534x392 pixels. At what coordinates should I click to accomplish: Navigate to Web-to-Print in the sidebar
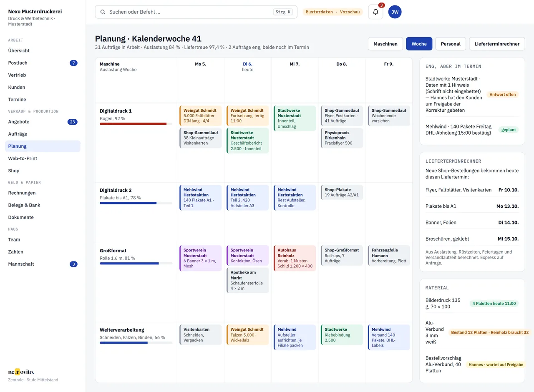43,158
